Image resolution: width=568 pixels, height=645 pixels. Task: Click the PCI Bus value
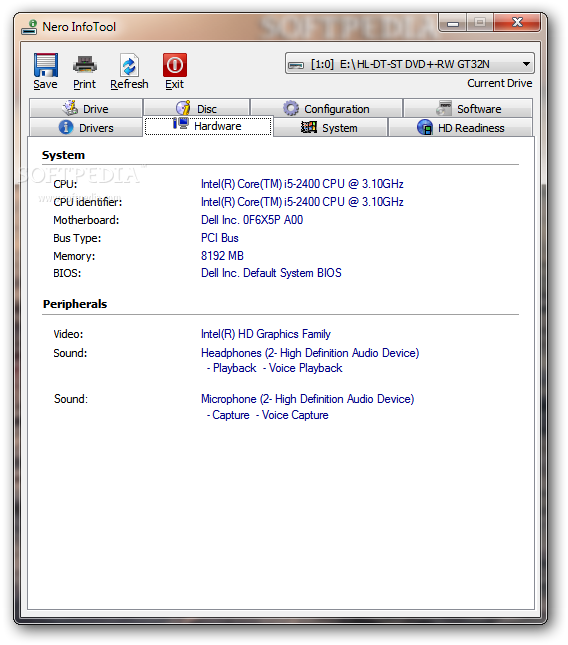tap(220, 238)
